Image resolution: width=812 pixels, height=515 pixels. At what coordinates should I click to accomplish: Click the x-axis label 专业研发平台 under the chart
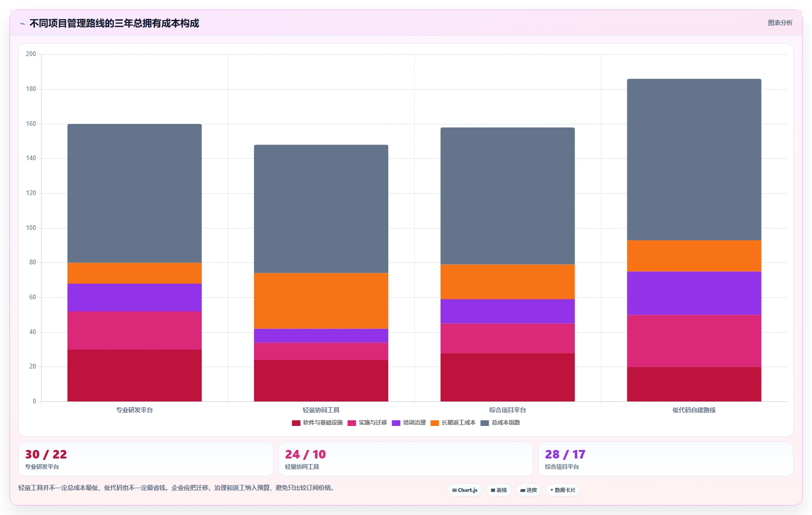[134, 410]
